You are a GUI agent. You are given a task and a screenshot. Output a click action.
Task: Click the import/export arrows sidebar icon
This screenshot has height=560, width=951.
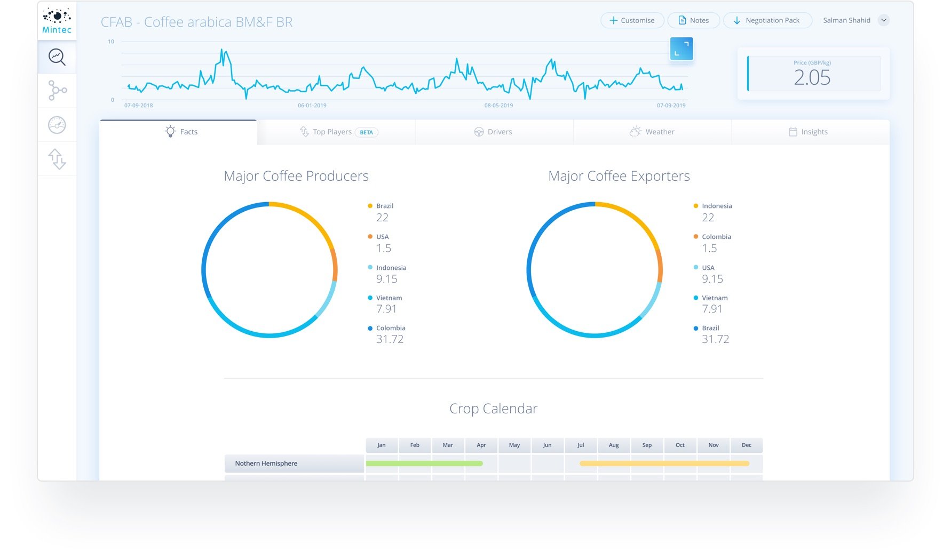click(x=57, y=159)
